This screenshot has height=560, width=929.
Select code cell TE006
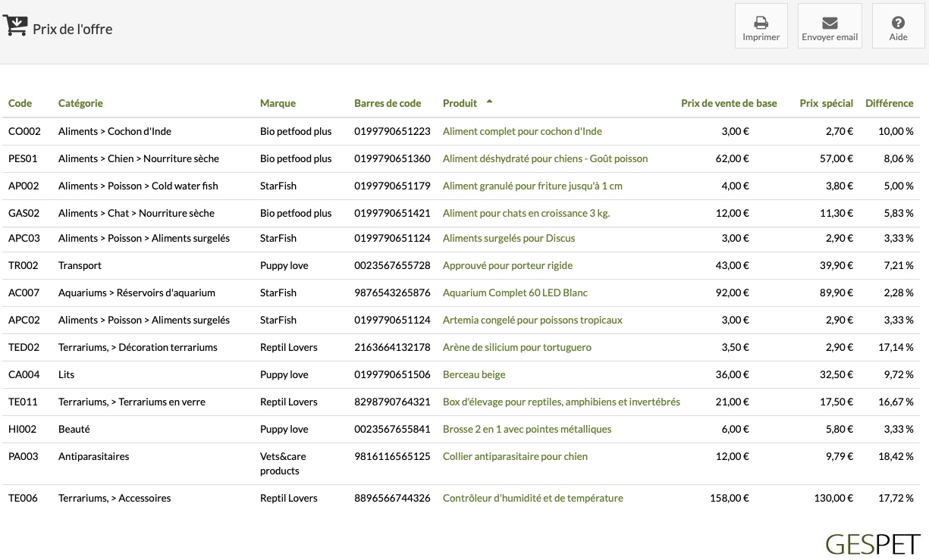(23, 498)
